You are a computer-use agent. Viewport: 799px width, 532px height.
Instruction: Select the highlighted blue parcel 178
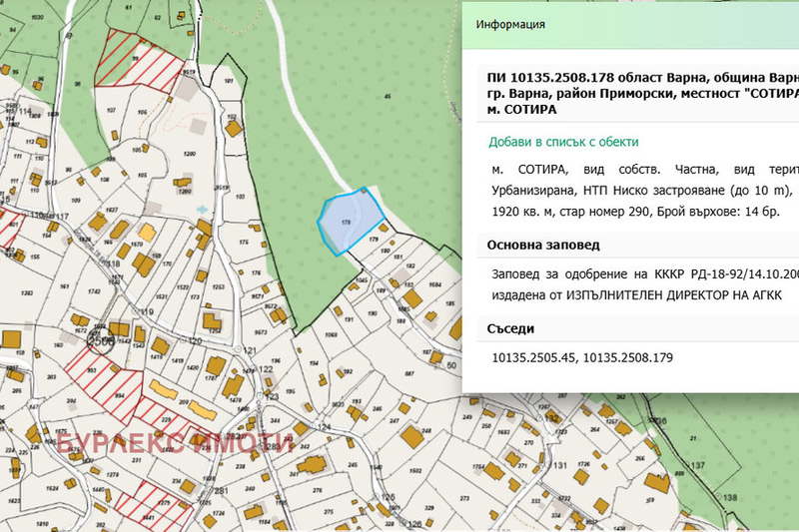pyautogui.click(x=351, y=220)
